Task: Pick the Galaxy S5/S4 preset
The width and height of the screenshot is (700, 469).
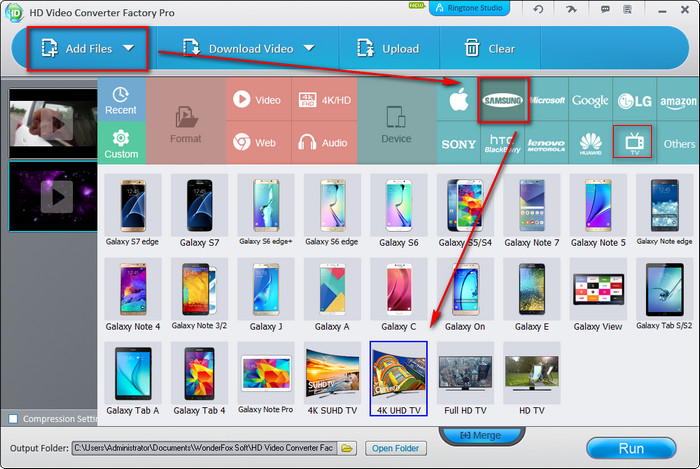Action: 465,211
